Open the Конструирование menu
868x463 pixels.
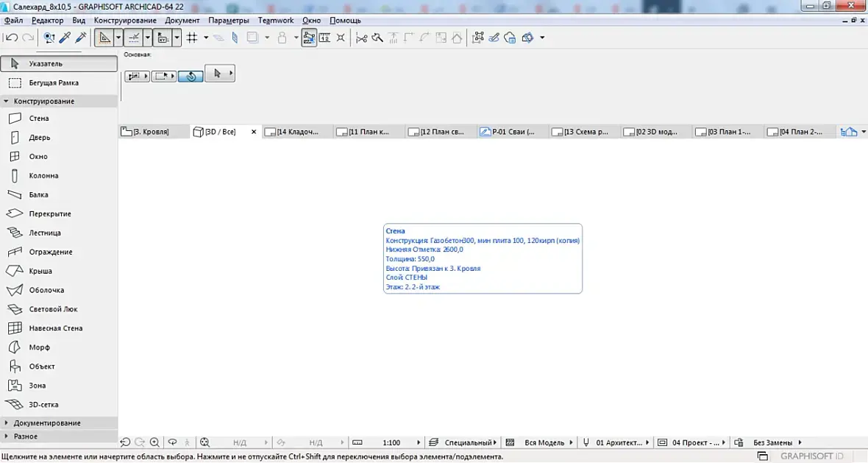[125, 21]
